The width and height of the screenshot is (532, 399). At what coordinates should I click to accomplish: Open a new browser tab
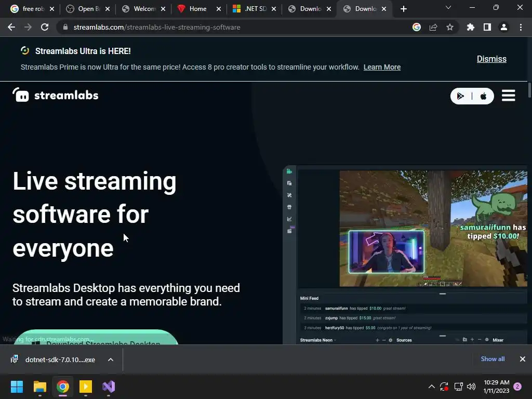point(403,9)
